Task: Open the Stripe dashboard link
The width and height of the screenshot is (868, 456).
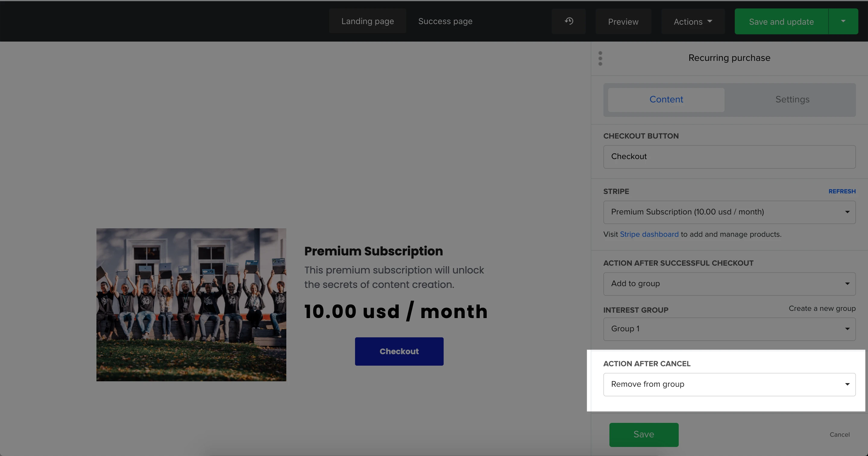Action: (x=649, y=234)
